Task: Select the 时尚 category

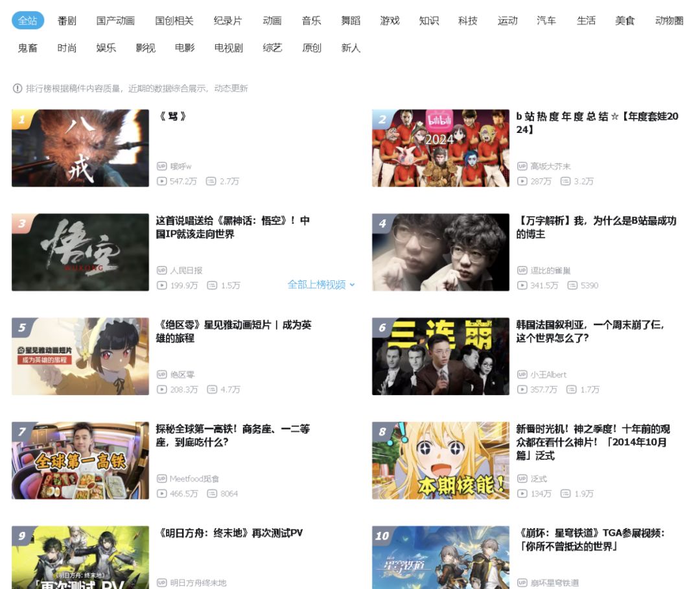Action: 67,48
